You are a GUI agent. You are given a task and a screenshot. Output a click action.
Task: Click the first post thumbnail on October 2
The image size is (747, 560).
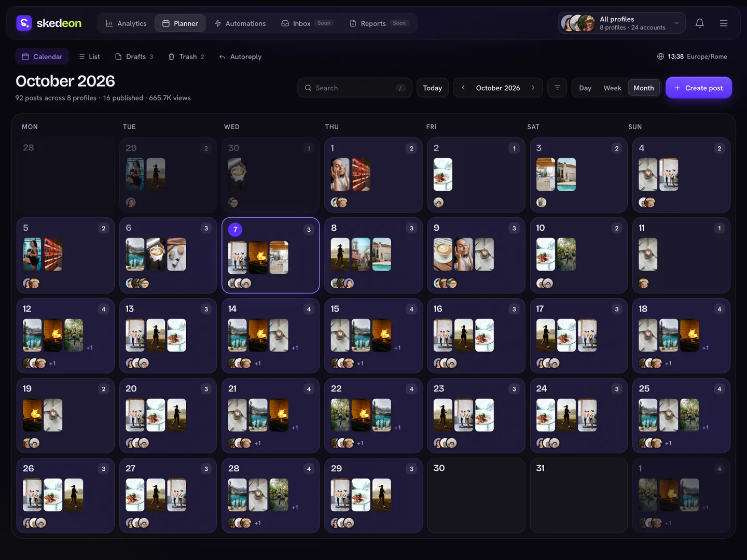click(442, 174)
